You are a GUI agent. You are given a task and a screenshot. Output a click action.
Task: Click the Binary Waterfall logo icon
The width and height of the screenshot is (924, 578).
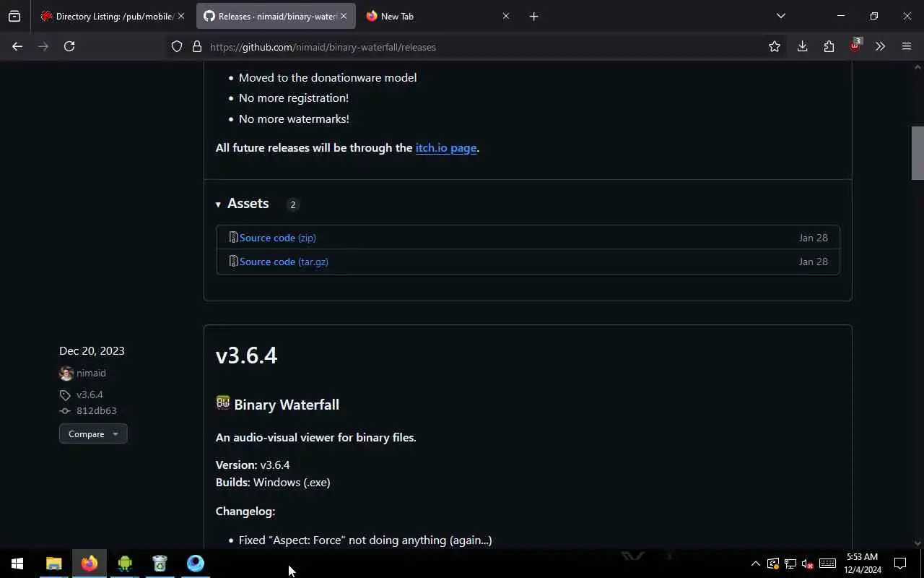pyautogui.click(x=222, y=403)
